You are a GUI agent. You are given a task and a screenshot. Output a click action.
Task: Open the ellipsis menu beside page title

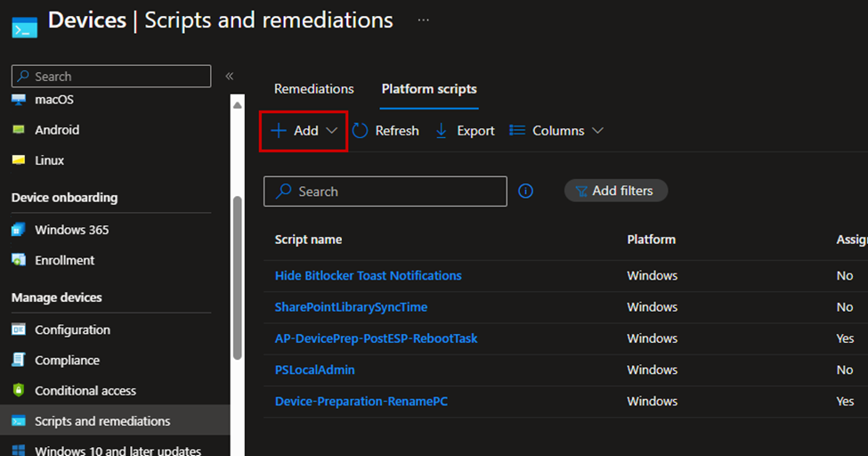pyautogui.click(x=423, y=20)
